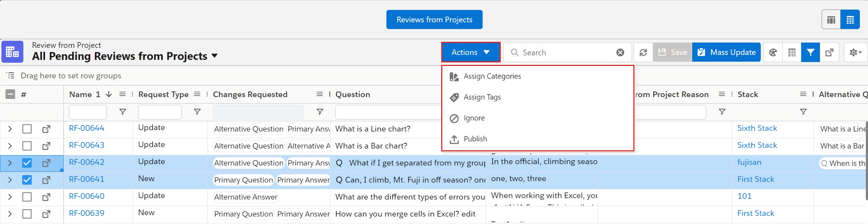Expand the RF-00641 row
This screenshot has width=868, height=224.
10,180
